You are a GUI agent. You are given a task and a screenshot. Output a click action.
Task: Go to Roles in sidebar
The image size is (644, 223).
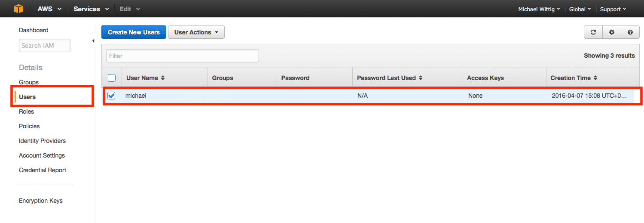click(x=26, y=111)
